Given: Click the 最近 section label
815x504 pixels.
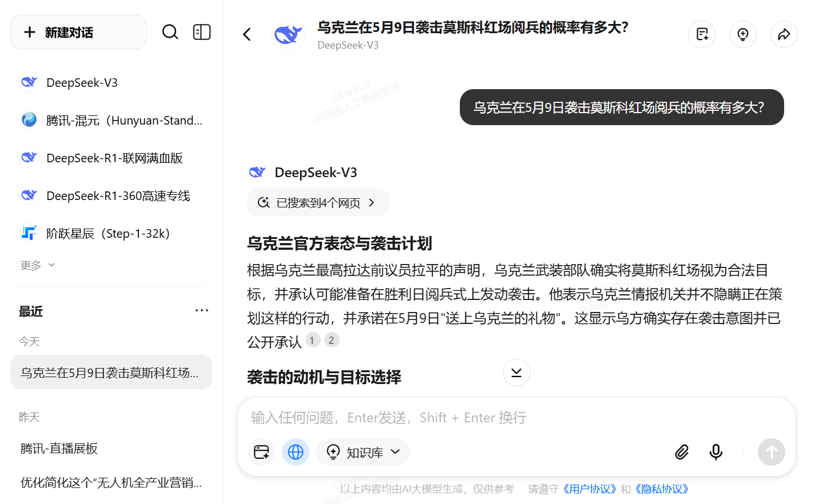Looking at the screenshot, I should coord(31,311).
